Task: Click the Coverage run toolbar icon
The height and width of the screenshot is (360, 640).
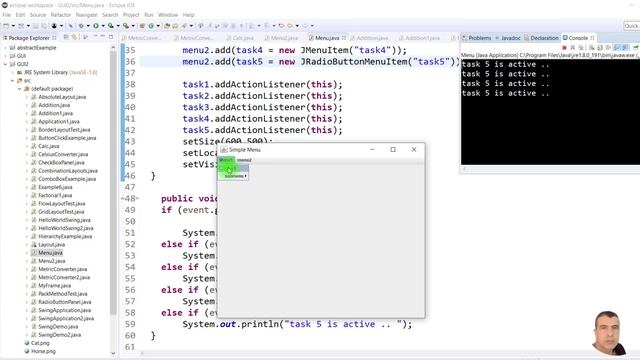Action: click(x=111, y=26)
